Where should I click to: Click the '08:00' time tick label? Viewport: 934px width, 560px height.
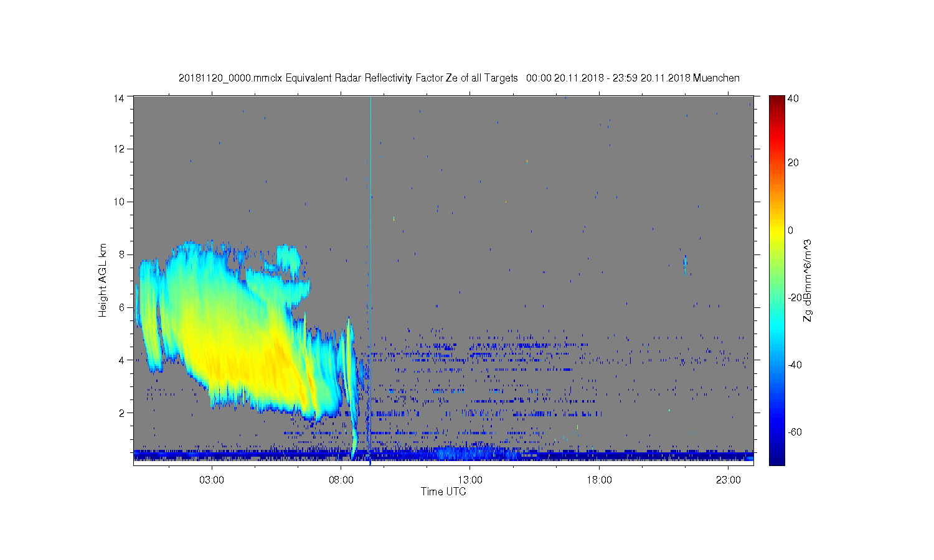point(341,480)
